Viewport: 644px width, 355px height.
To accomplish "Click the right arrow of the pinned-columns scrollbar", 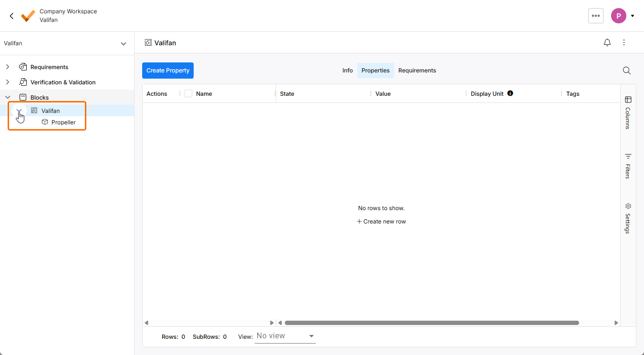I will click(272, 323).
